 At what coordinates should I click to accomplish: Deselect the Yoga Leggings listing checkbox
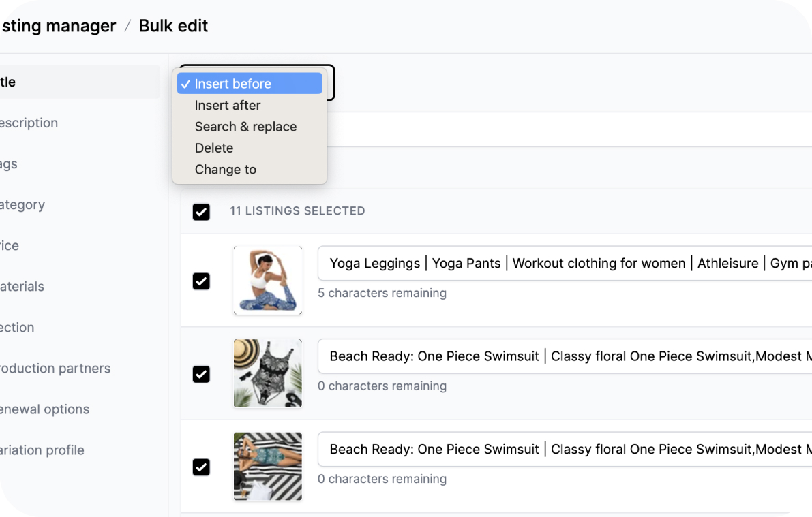click(201, 281)
